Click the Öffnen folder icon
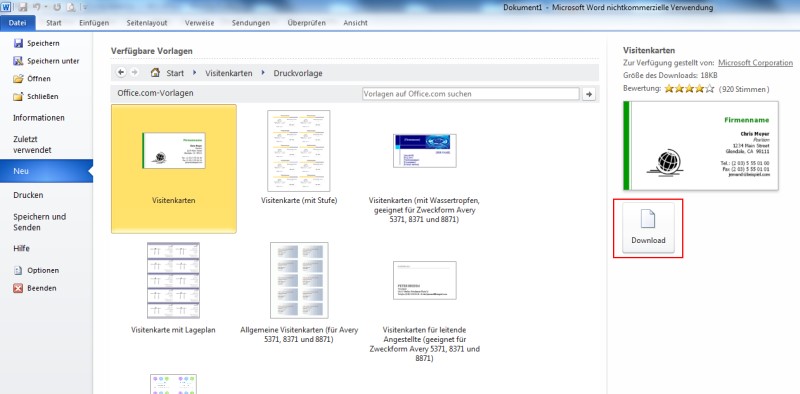Screen dimensions: 800x394 pos(18,79)
